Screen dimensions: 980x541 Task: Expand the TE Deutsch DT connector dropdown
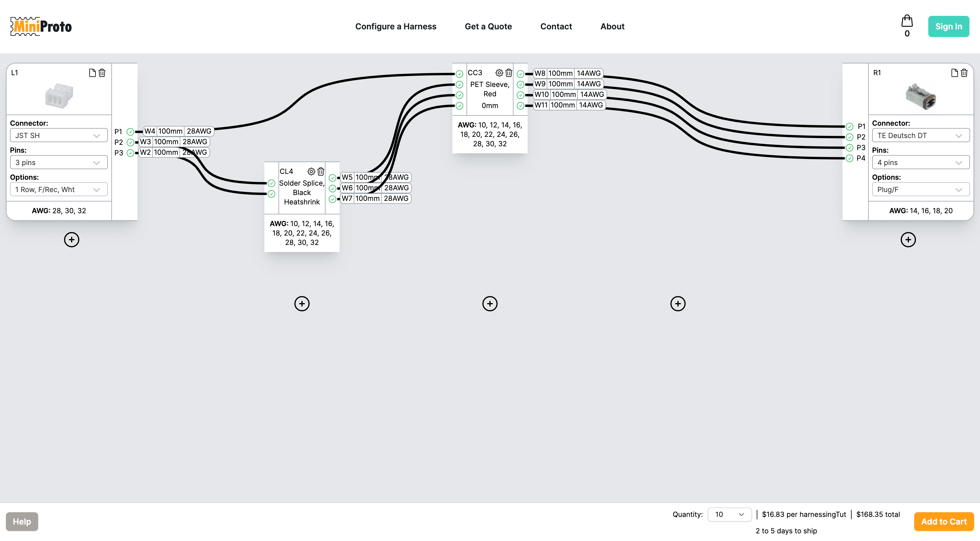click(921, 135)
